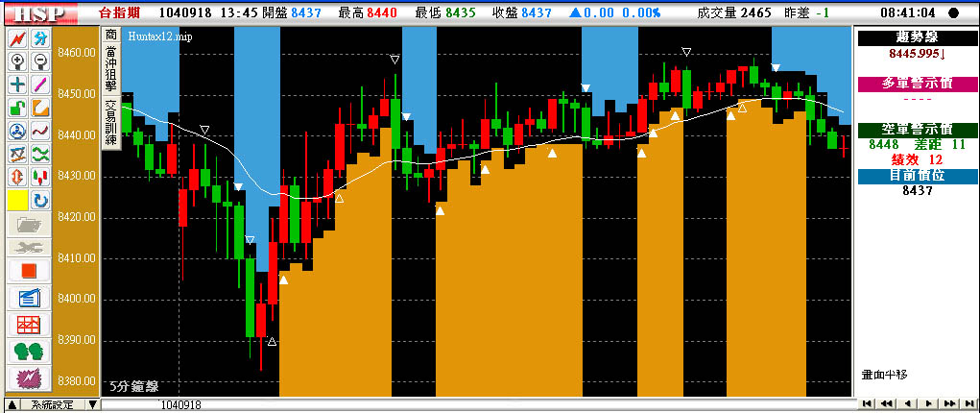Click the up triangle beside 系統設定
The height and width of the screenshot is (413, 980).
pos(13,405)
